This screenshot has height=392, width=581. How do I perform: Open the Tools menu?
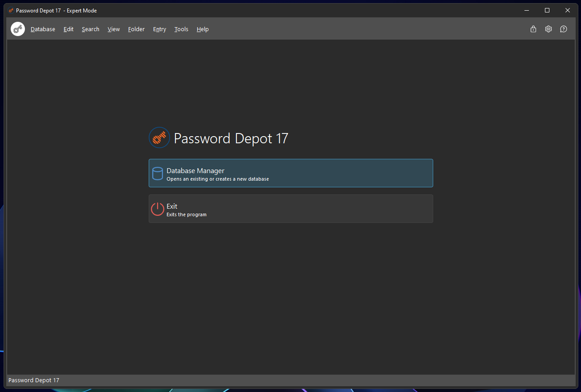pos(181,29)
